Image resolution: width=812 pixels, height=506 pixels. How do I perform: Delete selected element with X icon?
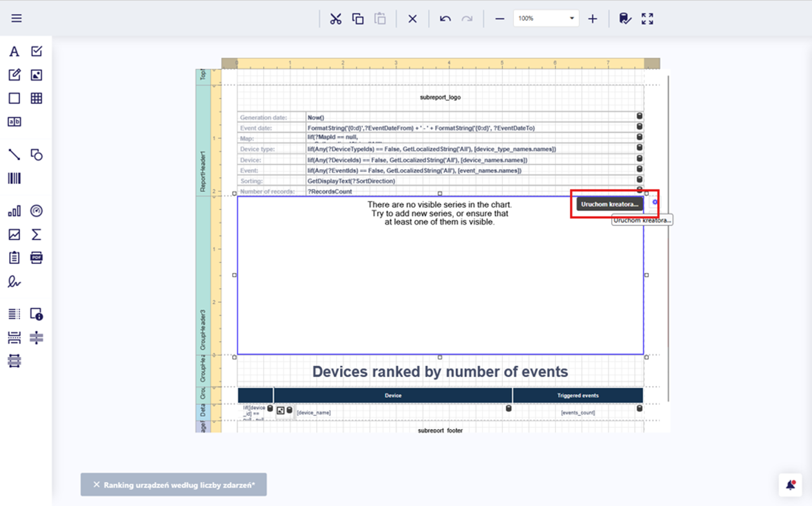pyautogui.click(x=413, y=19)
